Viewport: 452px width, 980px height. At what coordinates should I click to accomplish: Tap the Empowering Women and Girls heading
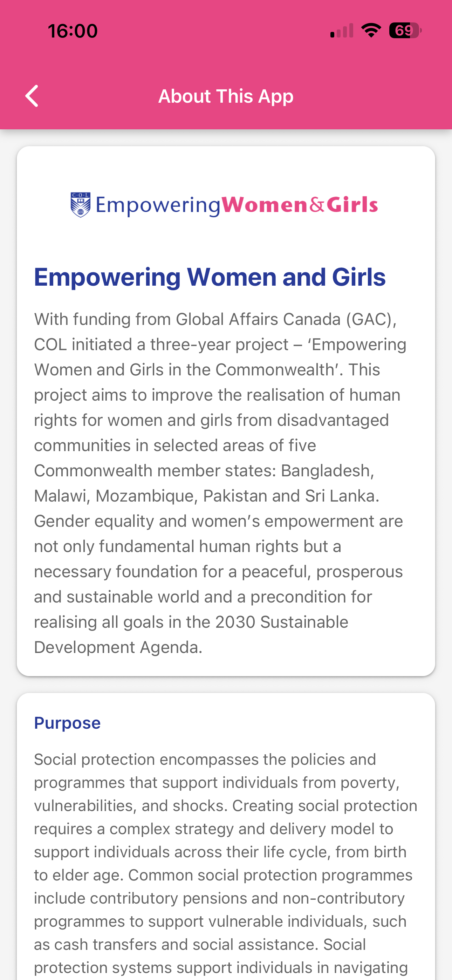tap(210, 277)
